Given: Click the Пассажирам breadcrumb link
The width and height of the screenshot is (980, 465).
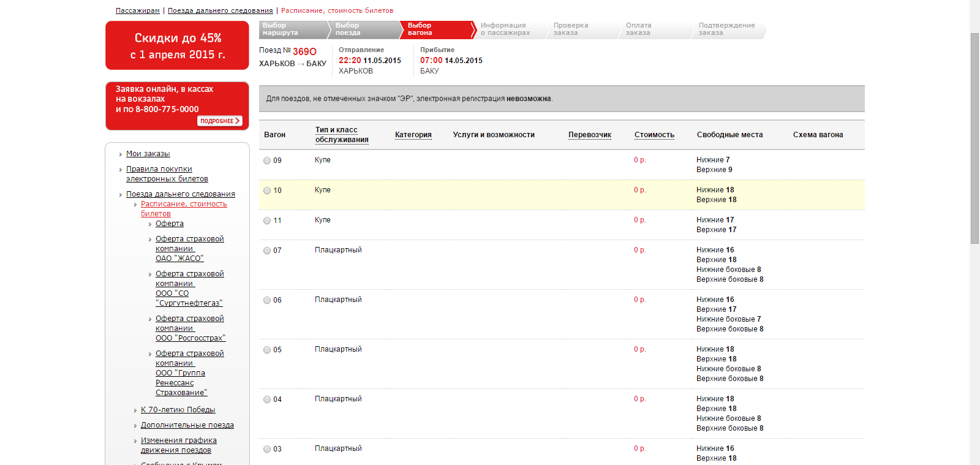Looking at the screenshot, I should point(137,10).
